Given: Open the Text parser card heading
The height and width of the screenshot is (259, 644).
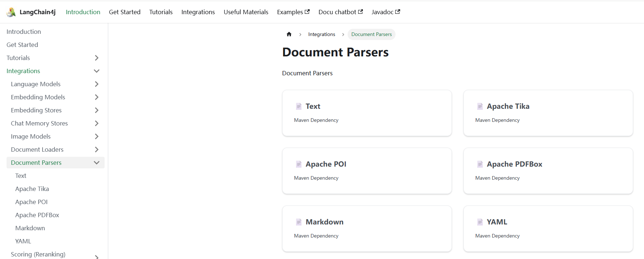Looking at the screenshot, I should [x=313, y=106].
